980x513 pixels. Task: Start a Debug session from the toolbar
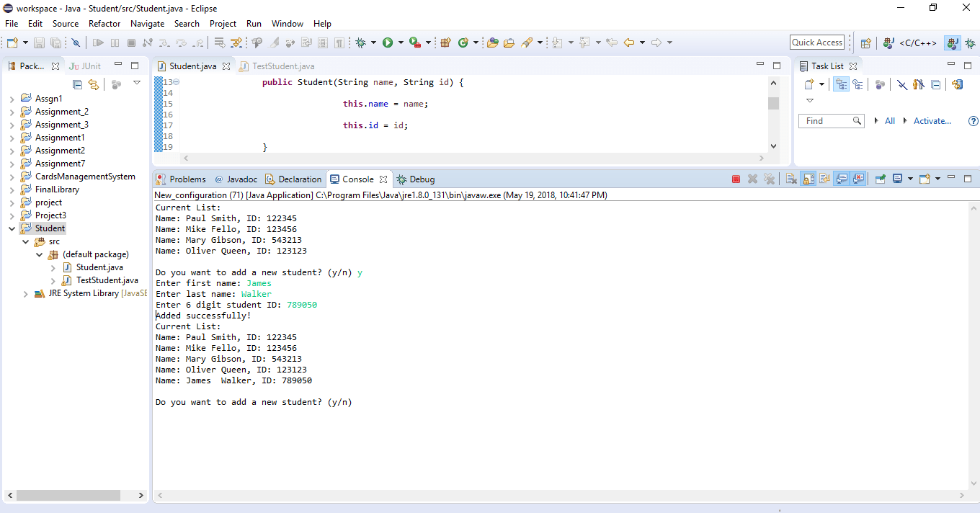point(362,43)
